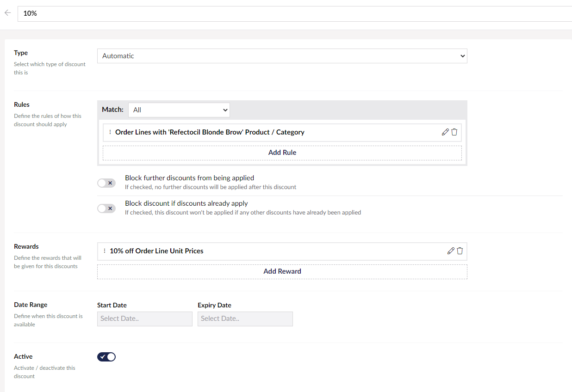The width and height of the screenshot is (572, 392).
Task: Click the Block further discounts label text
Action: tap(189, 178)
